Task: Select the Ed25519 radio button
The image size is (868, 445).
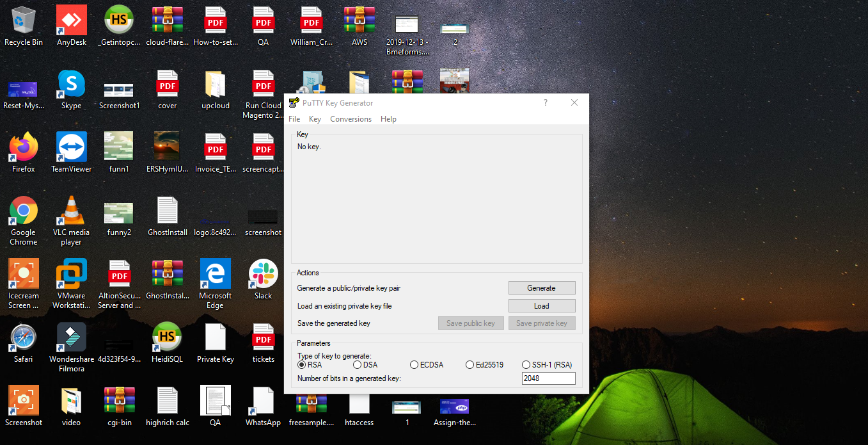Action: point(470,365)
